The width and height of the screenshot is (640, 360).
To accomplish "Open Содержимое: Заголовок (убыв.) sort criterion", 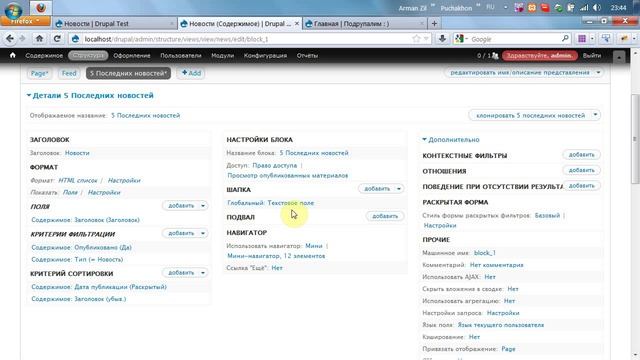I will pos(79,299).
